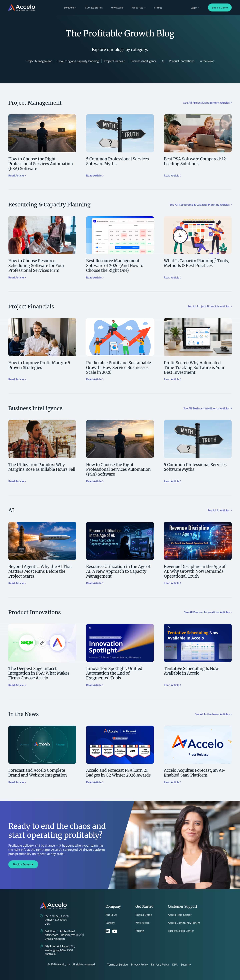Screen dimensions: 240x980
Task: Open Why Accelo under Get Started in footer
Action: 142,923
